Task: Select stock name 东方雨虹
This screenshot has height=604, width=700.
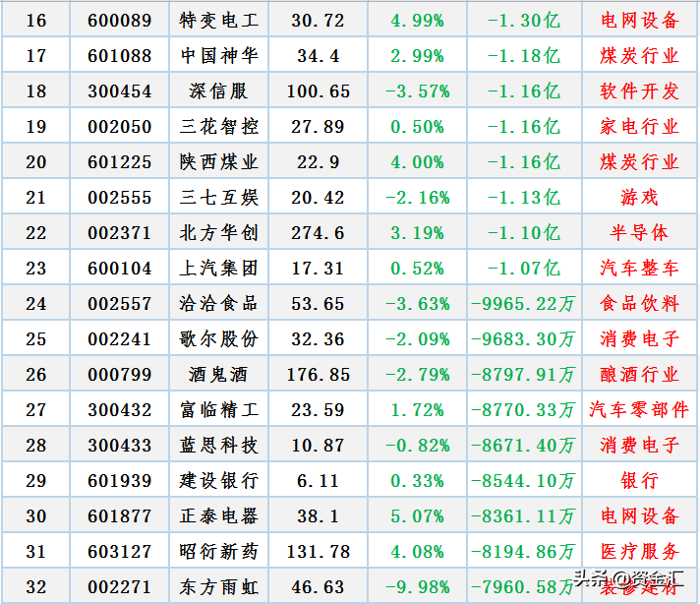Action: 218,587
